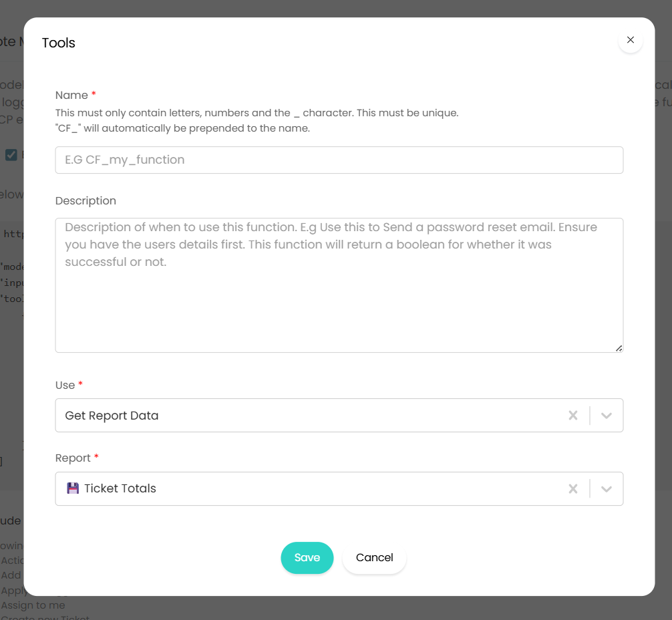Click the Name field label
The image size is (672, 620).
71,95
